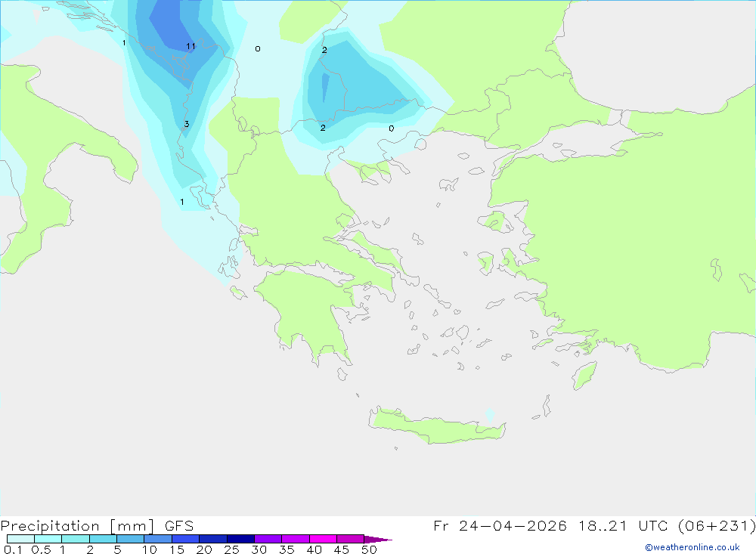This screenshot has height=554, width=756.
Task: Click the island of Crete on map
Action: [x=436, y=426]
